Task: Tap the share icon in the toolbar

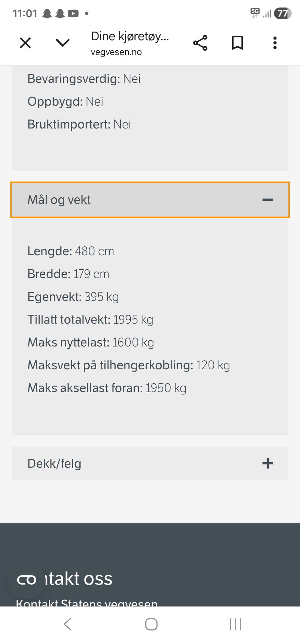Action: (x=200, y=43)
